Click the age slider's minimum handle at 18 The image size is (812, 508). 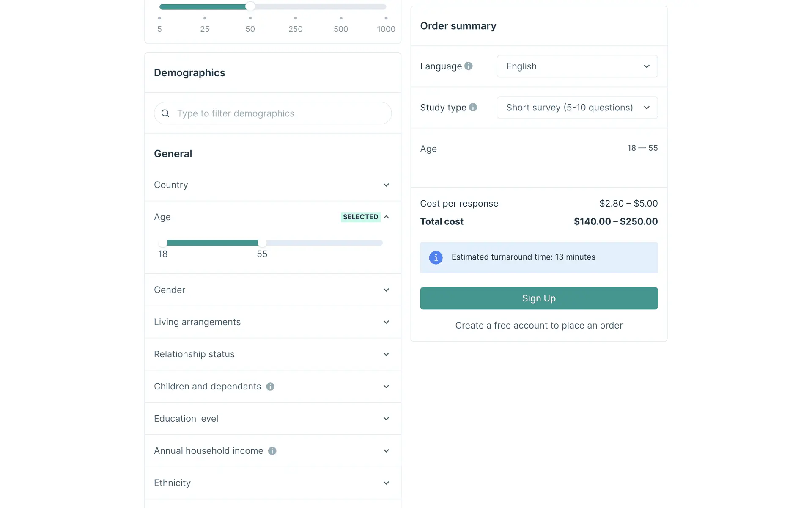point(163,243)
